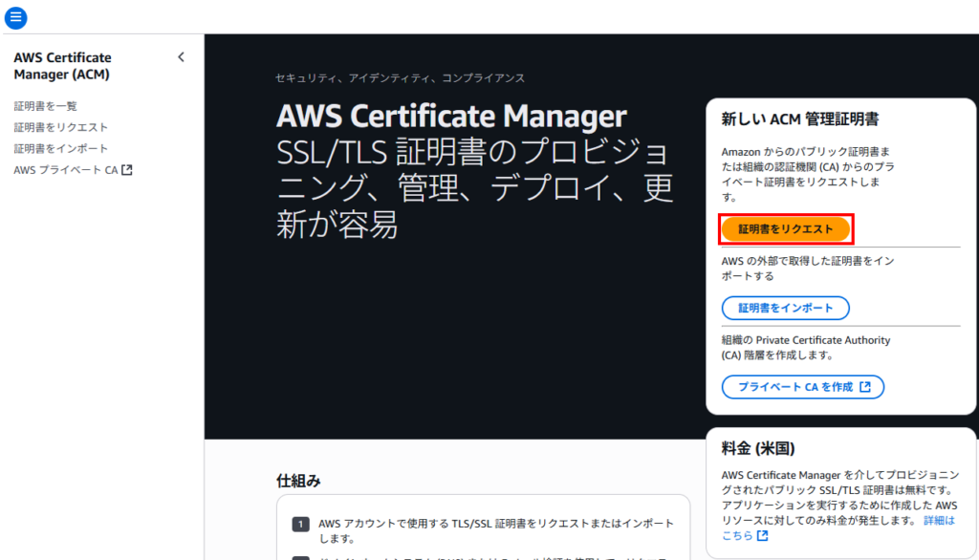The width and height of the screenshot is (979, 560).
Task: Collapse the ACM side navigation panel
Action: coord(181,57)
